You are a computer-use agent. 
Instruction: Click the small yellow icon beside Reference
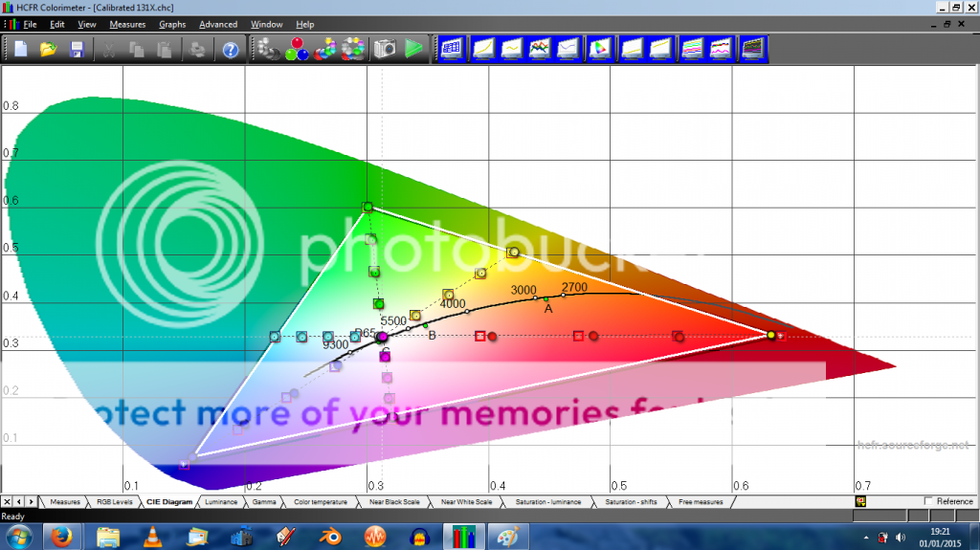click(860, 501)
